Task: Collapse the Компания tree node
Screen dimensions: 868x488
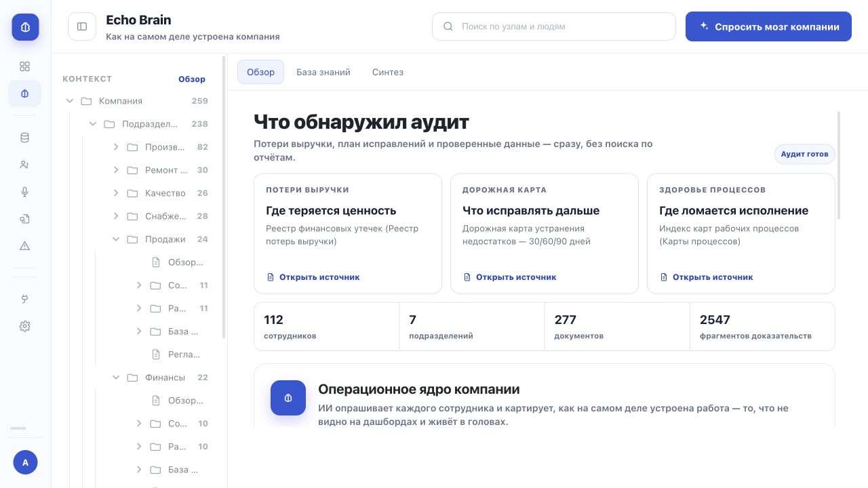Action: click(69, 101)
